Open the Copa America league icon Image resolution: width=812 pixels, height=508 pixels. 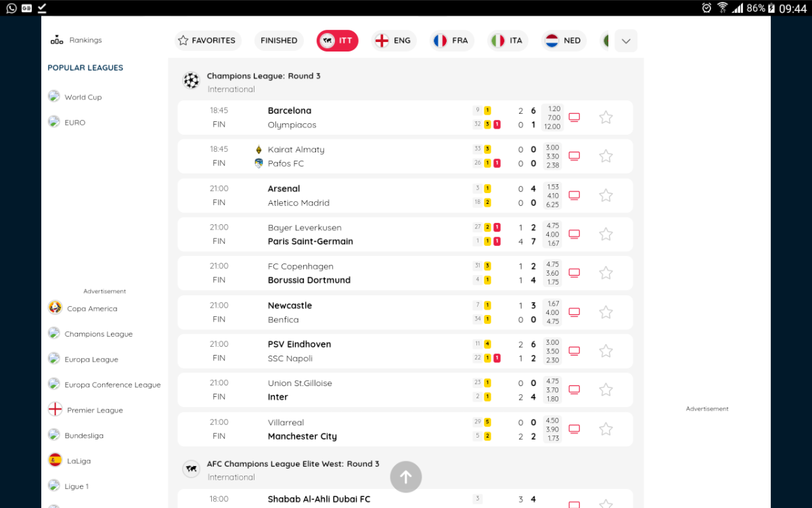pyautogui.click(x=55, y=308)
